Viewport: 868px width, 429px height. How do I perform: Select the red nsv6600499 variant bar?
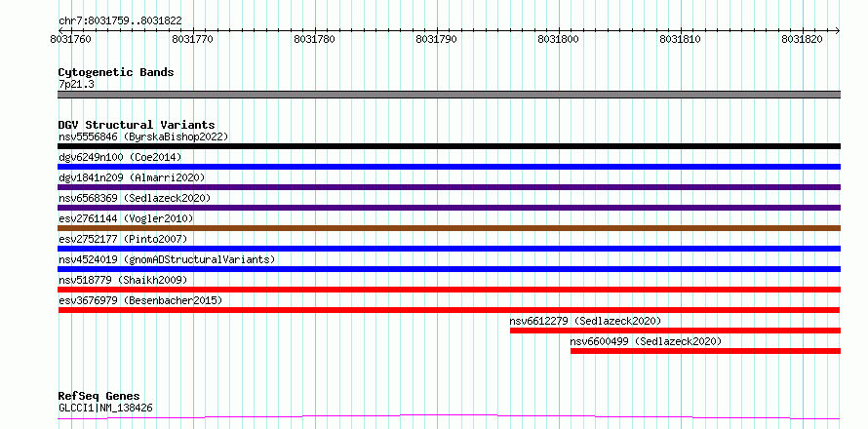pyautogui.click(x=706, y=351)
